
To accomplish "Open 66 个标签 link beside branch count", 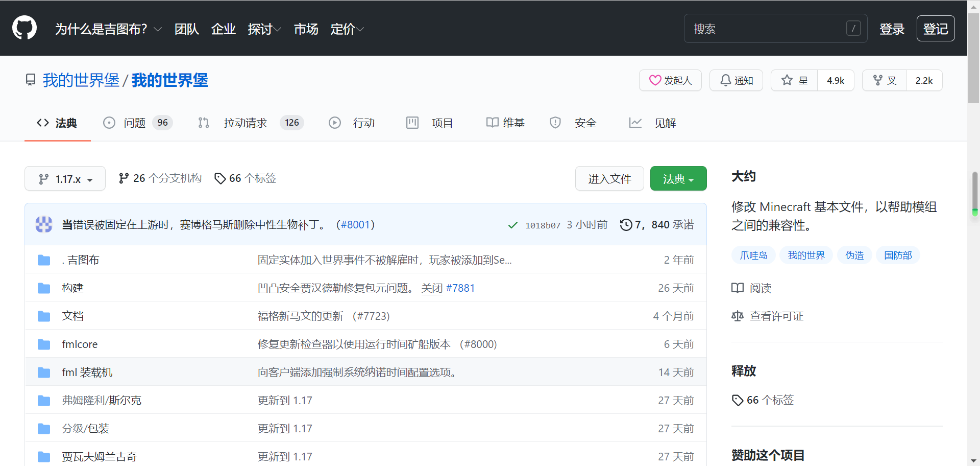I will point(246,178).
